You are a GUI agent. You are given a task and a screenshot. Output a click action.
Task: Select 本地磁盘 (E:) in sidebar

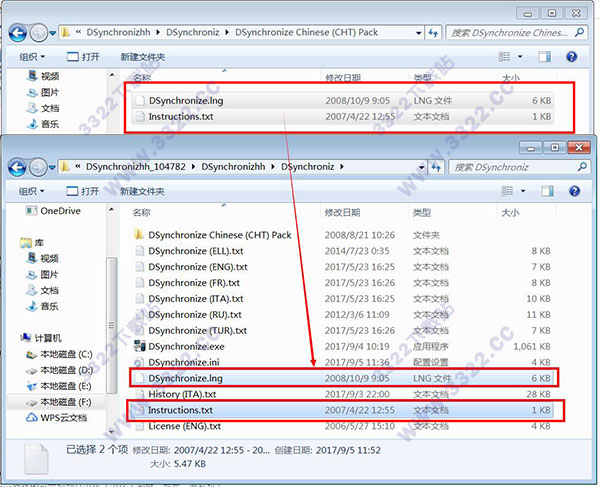tap(59, 386)
